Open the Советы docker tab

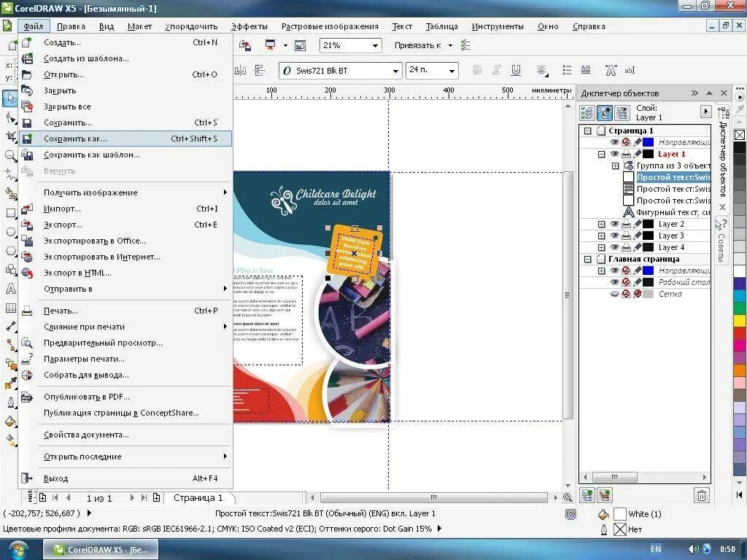click(721, 241)
